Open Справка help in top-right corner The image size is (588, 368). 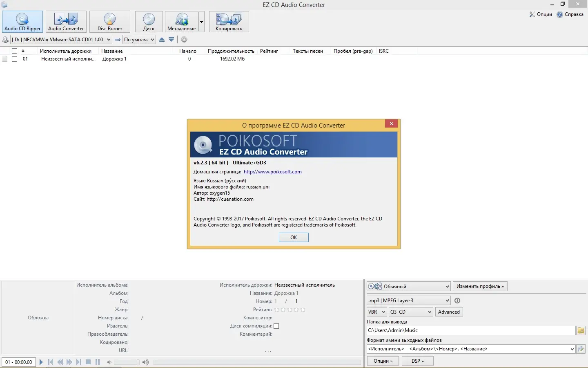(570, 14)
